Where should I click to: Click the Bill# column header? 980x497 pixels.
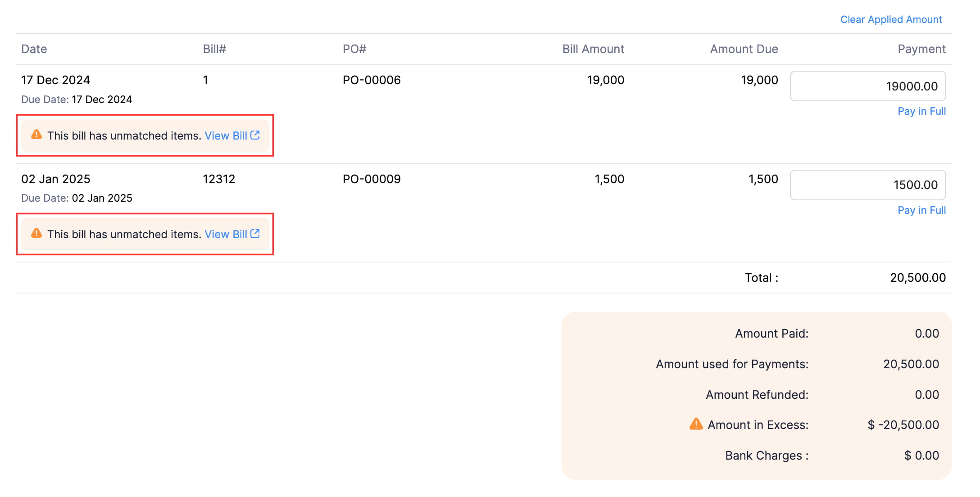tap(214, 49)
